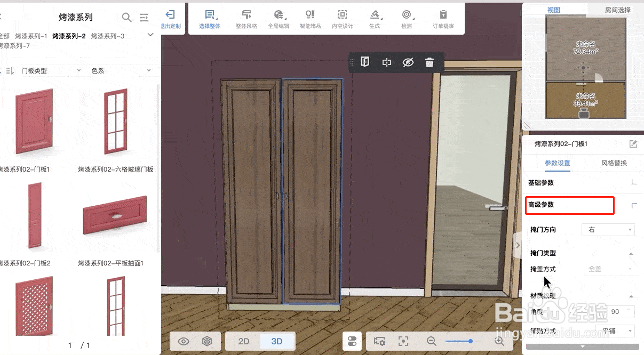Delete the selected door with trash icon

(430, 62)
